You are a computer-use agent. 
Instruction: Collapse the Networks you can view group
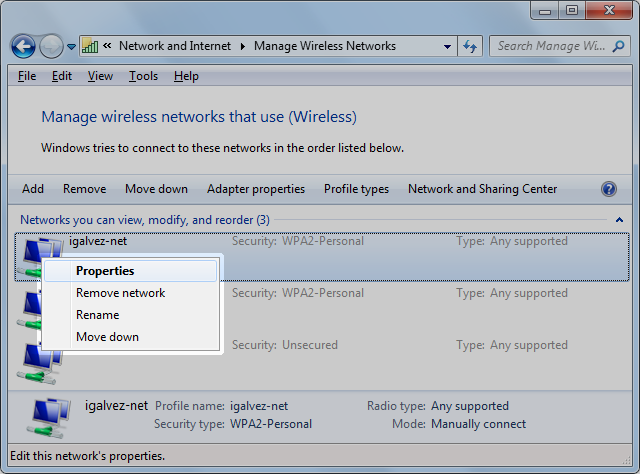coord(620,219)
